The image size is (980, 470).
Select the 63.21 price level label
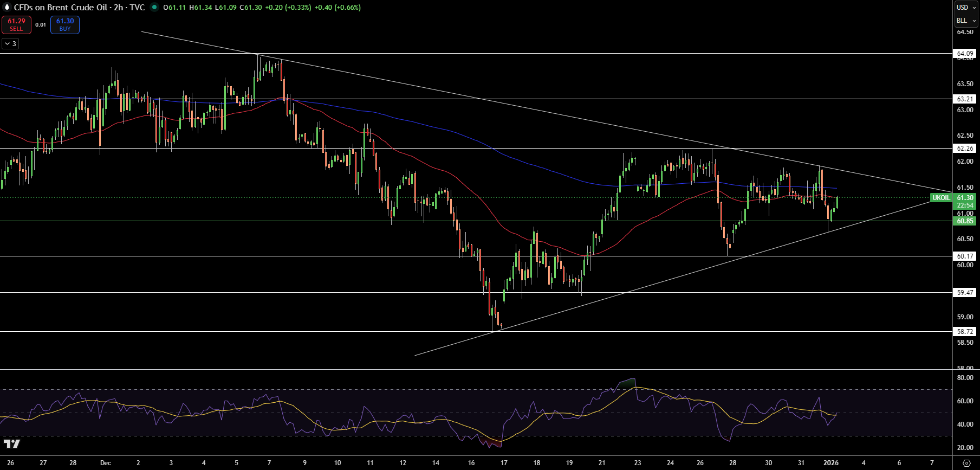(x=965, y=99)
